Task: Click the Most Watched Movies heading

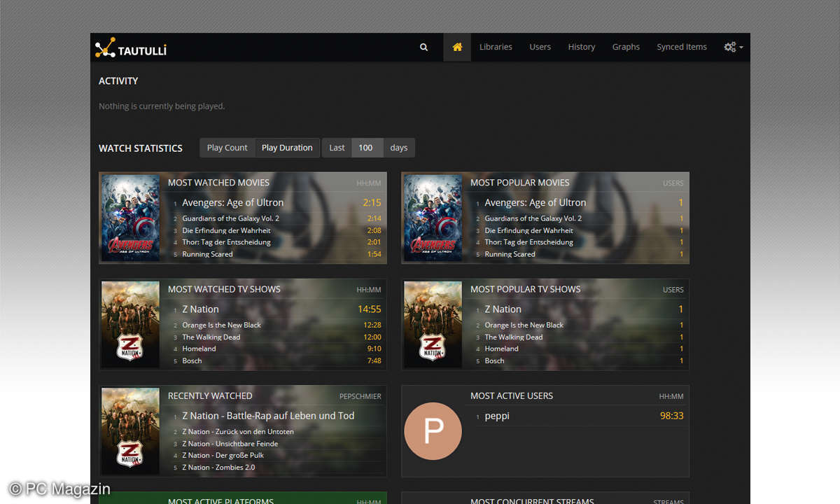Action: click(218, 183)
